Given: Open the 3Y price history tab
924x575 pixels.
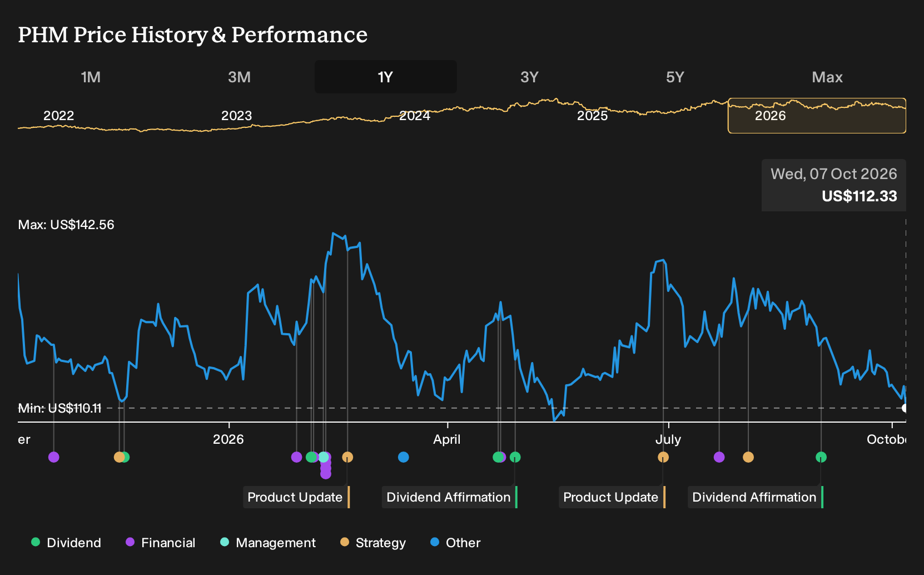Looking at the screenshot, I should tap(529, 77).
